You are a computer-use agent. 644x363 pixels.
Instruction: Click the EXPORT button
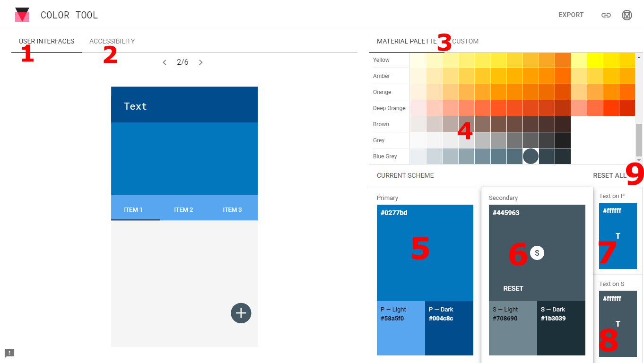tap(571, 15)
